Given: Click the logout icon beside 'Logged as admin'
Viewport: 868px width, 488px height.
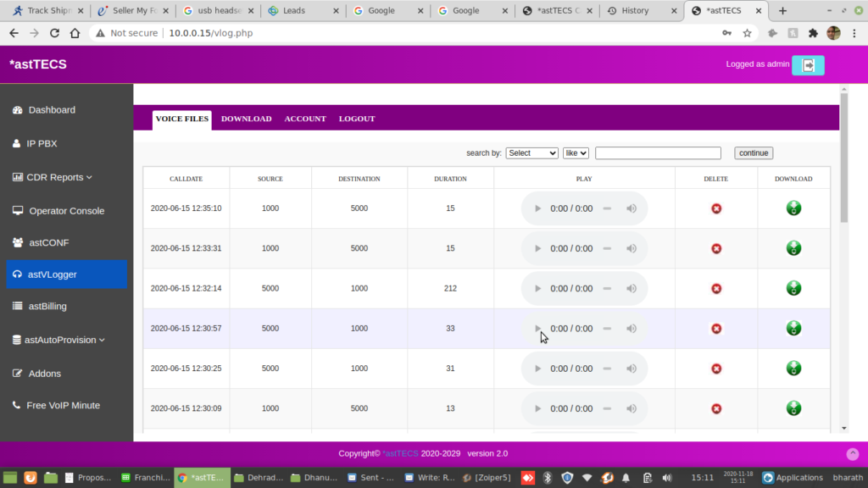Looking at the screenshot, I should [x=807, y=64].
